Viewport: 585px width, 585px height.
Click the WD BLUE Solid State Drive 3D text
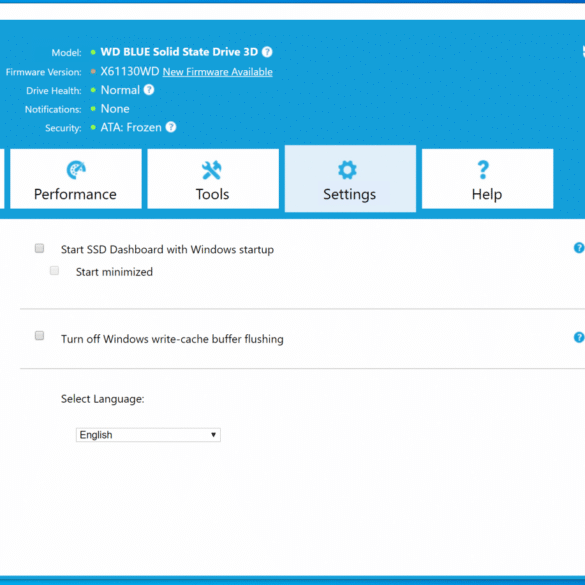(179, 52)
